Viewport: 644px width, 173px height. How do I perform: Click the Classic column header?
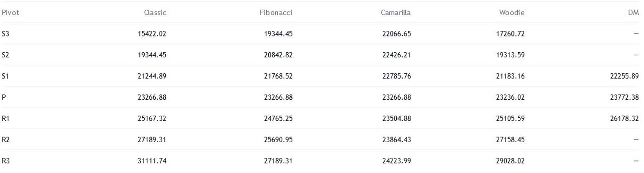(155, 13)
